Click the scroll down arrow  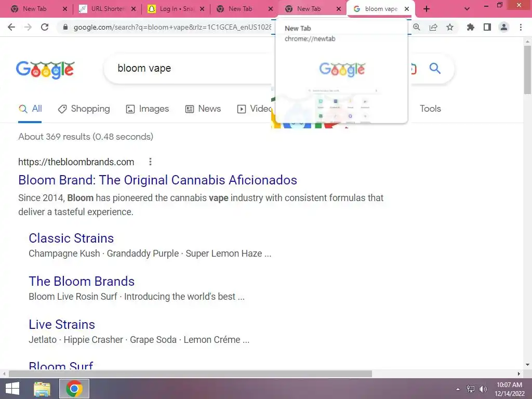527,365
